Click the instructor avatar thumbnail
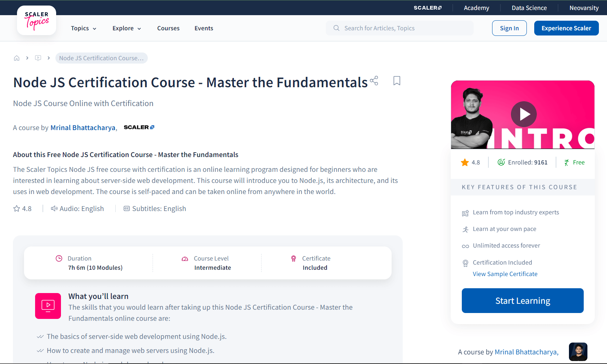607x364 pixels. (578, 352)
